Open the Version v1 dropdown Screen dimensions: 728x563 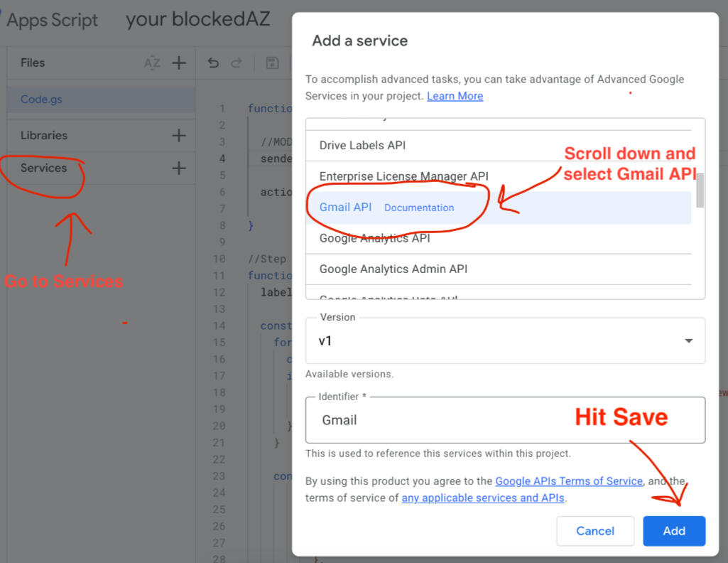coord(505,341)
